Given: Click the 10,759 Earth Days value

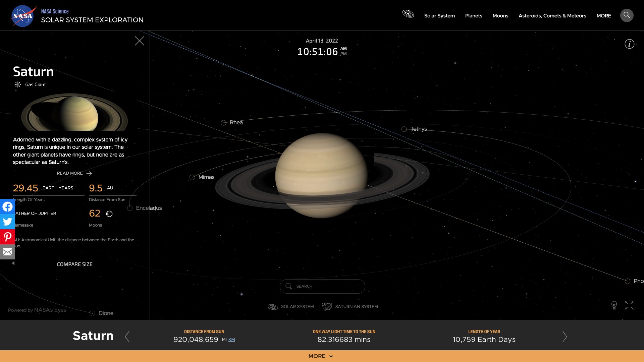Looking at the screenshot, I should tap(484, 340).
